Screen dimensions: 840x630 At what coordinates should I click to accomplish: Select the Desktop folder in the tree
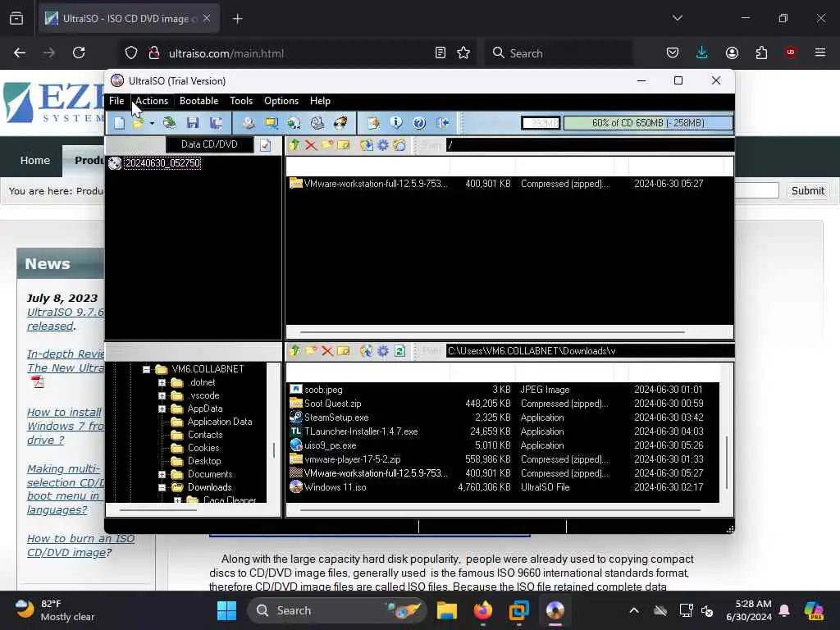tap(204, 461)
